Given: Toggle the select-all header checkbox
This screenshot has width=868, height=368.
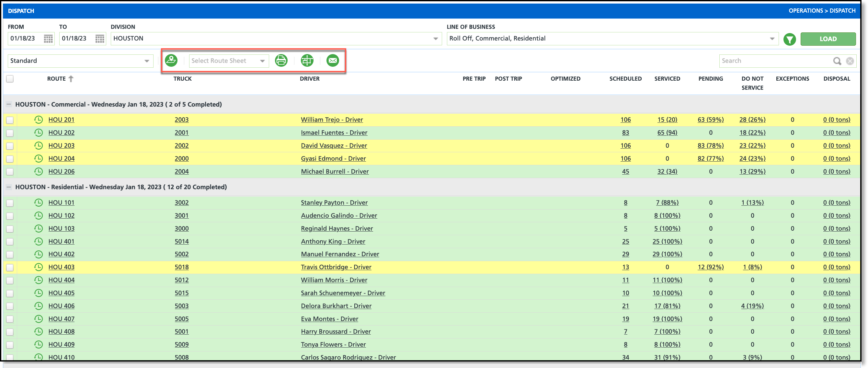Looking at the screenshot, I should point(10,79).
